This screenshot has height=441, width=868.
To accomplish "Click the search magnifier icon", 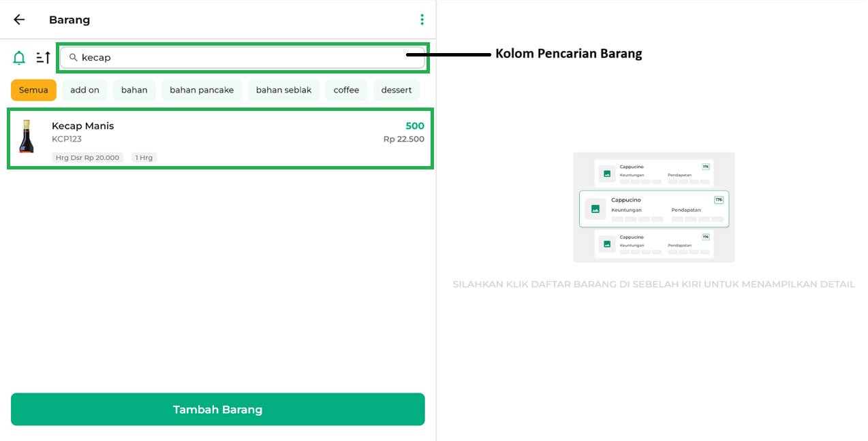I will tap(74, 58).
